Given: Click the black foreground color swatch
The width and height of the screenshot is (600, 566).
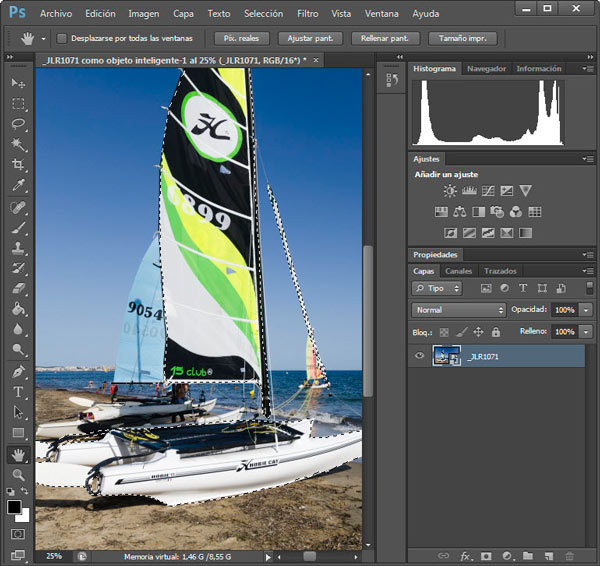Looking at the screenshot, I should tap(14, 507).
